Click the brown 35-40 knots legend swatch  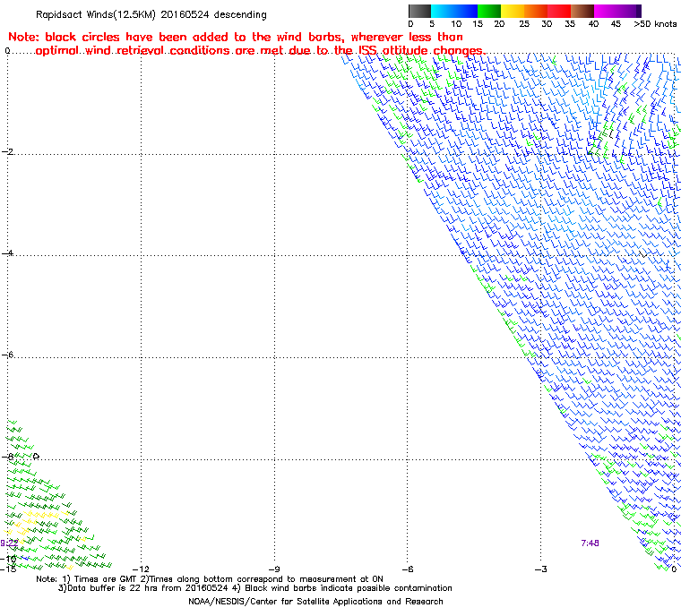(582, 11)
